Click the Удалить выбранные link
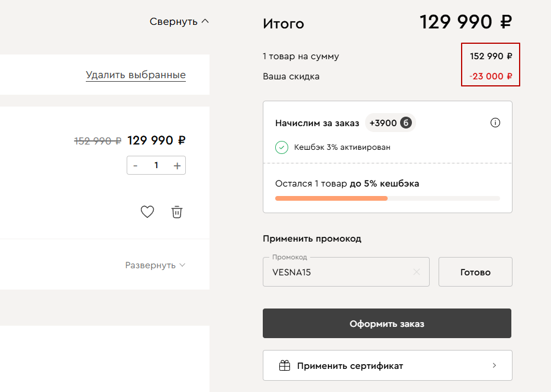 136,75
